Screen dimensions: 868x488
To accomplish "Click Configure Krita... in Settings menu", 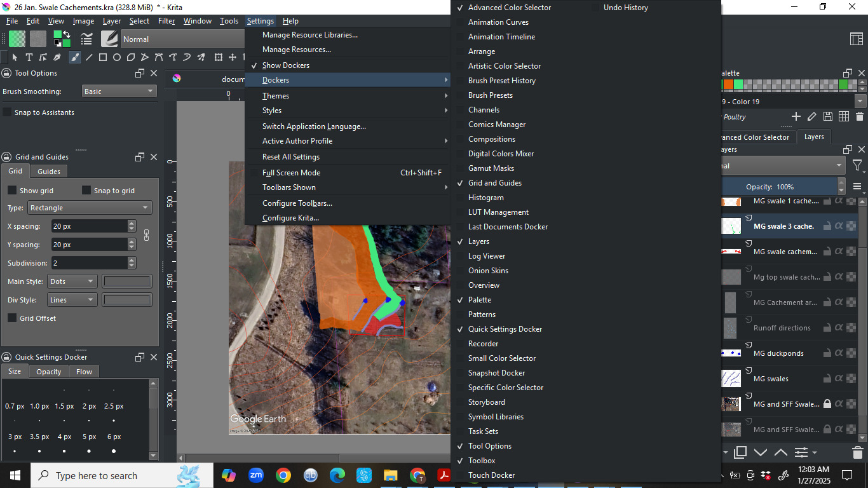I will [290, 218].
